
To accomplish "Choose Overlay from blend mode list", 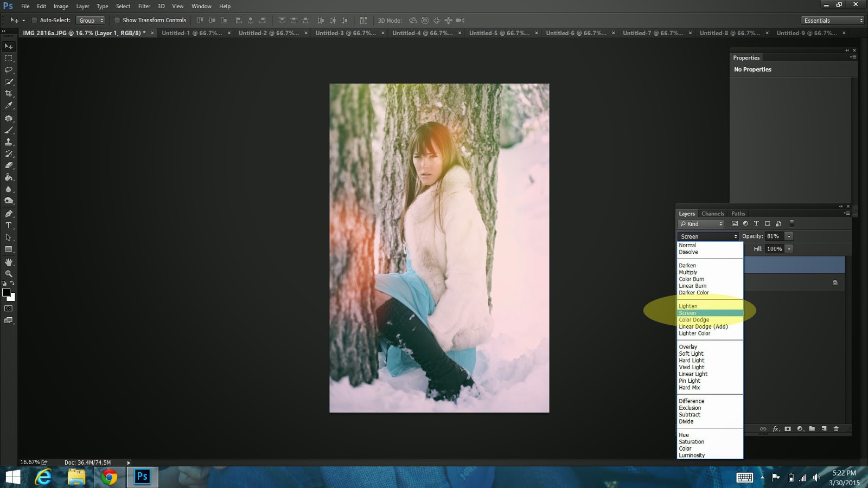I will (710, 347).
